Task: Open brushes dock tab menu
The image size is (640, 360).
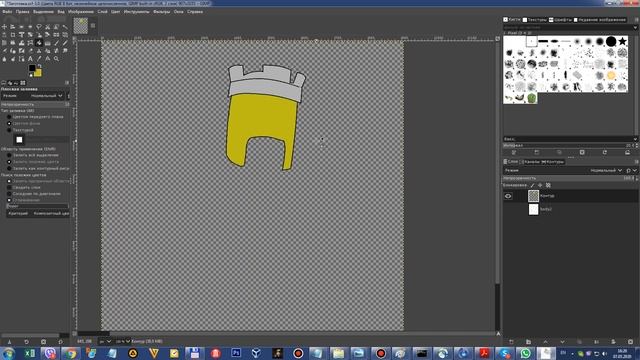Action: point(636,20)
